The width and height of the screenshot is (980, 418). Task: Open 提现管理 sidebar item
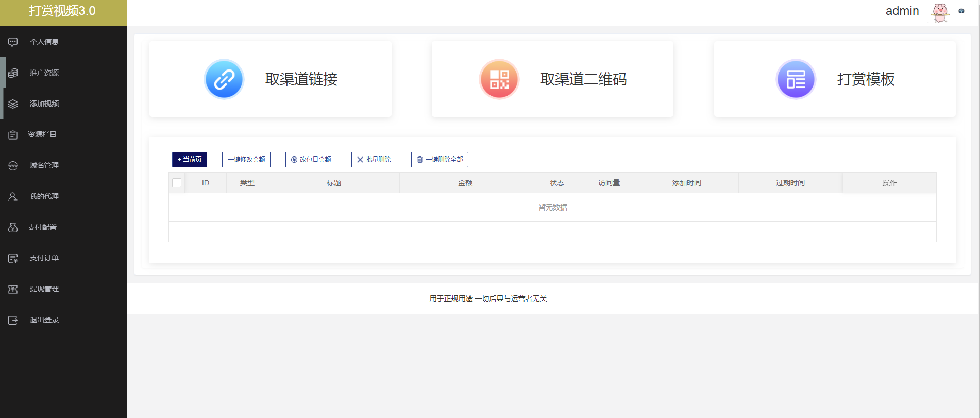tap(44, 289)
